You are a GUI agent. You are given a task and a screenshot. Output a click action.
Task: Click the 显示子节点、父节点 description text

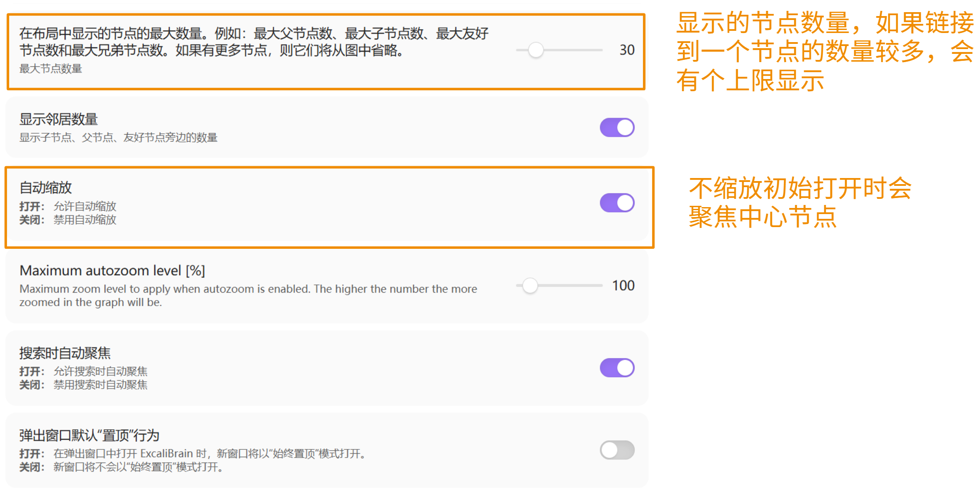tap(118, 138)
